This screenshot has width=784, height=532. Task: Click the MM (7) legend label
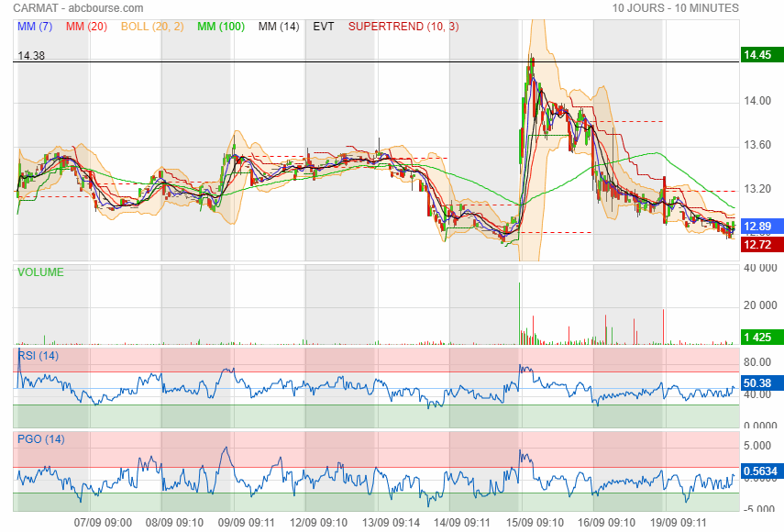click(36, 27)
